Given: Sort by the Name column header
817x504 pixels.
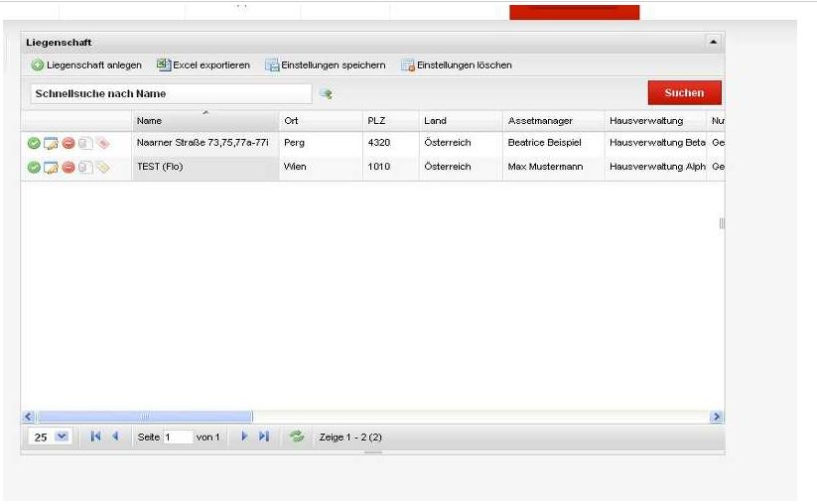Looking at the screenshot, I should [205, 121].
